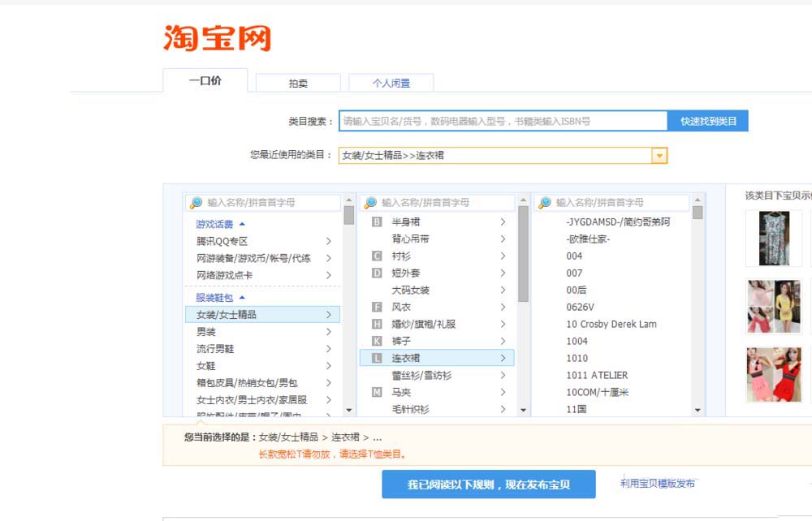
Task: Expand the 腾讯QQ专区 category chevron
Action: point(328,241)
